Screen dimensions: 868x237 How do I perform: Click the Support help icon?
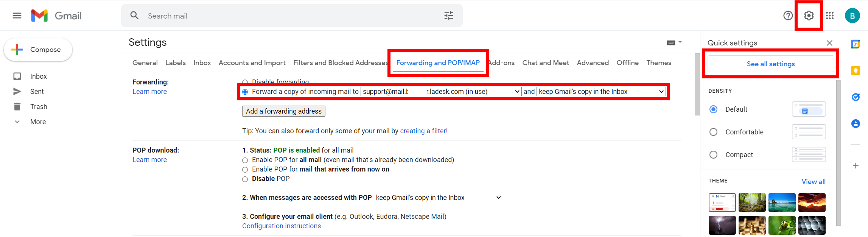pos(788,16)
